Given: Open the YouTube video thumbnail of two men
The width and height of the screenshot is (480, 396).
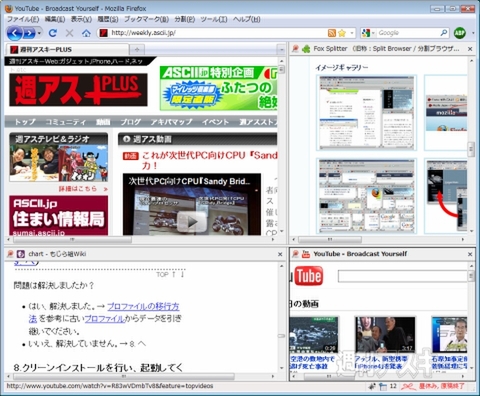Looking at the screenshot, I should (x=385, y=334).
